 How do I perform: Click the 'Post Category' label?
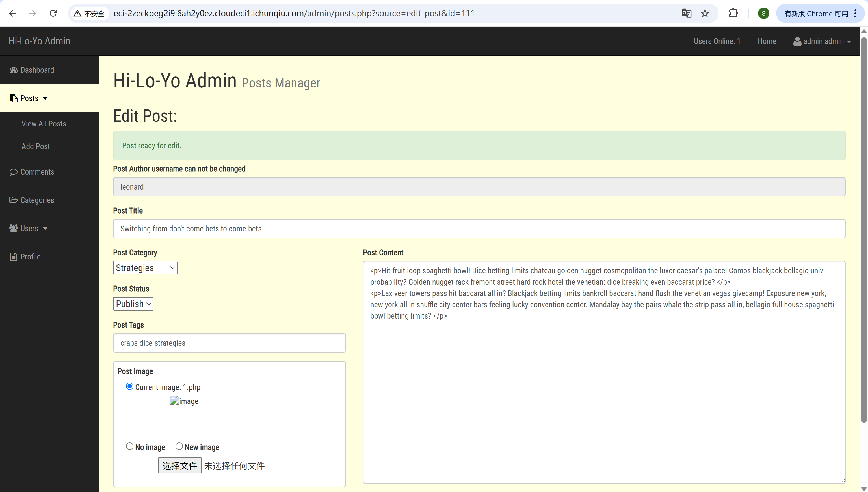135,252
